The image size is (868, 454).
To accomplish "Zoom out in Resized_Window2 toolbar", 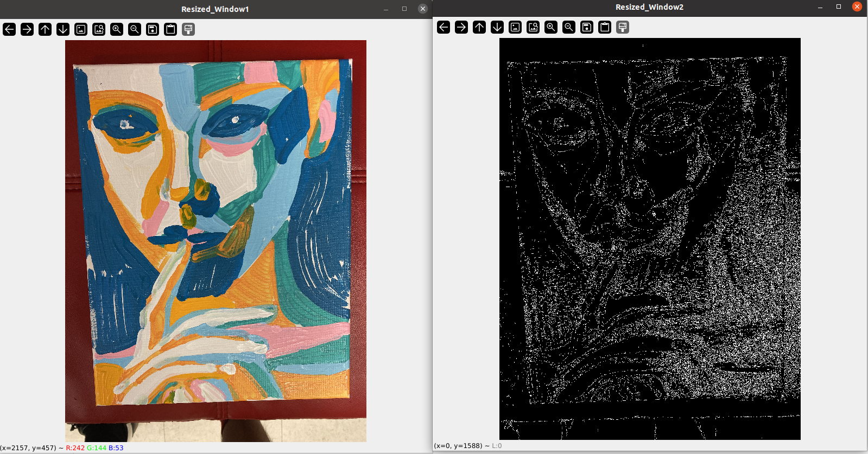I will [569, 27].
